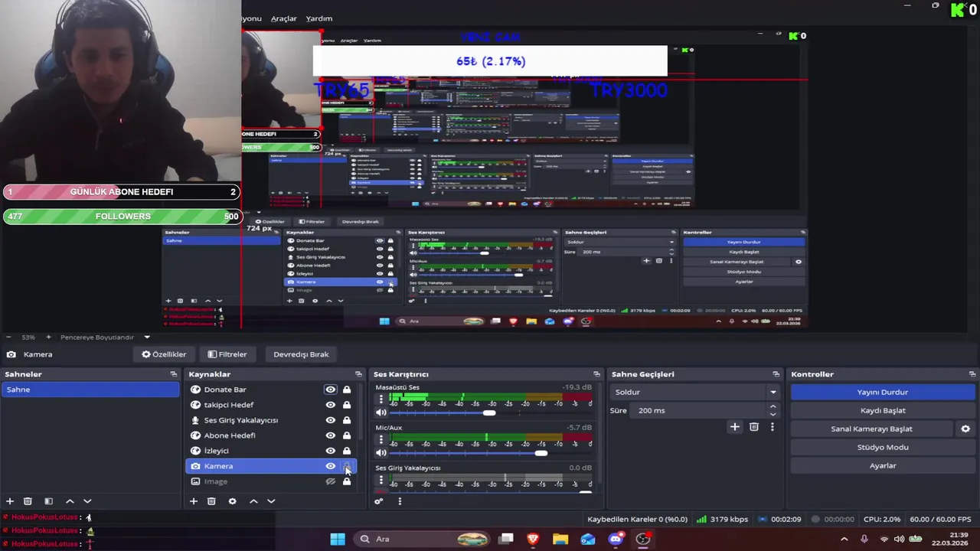Click Devredışı Bırak button
Image resolution: width=980 pixels, height=551 pixels.
tap(301, 354)
